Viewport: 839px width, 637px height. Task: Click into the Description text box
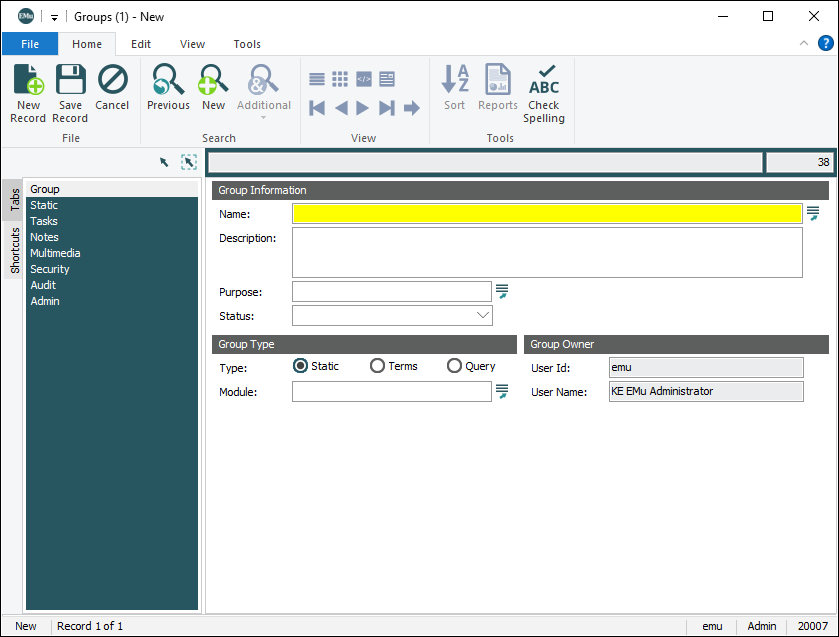[546, 252]
